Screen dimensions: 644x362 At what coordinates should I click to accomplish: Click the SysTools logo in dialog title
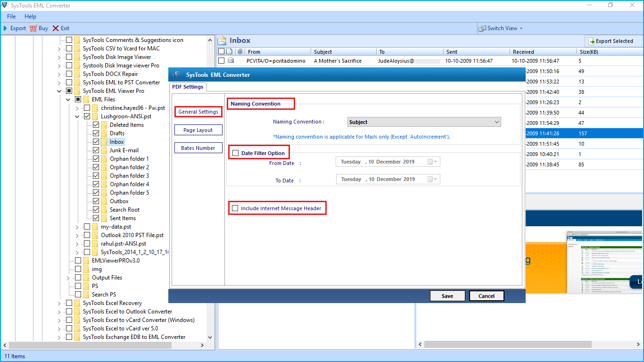(176, 74)
